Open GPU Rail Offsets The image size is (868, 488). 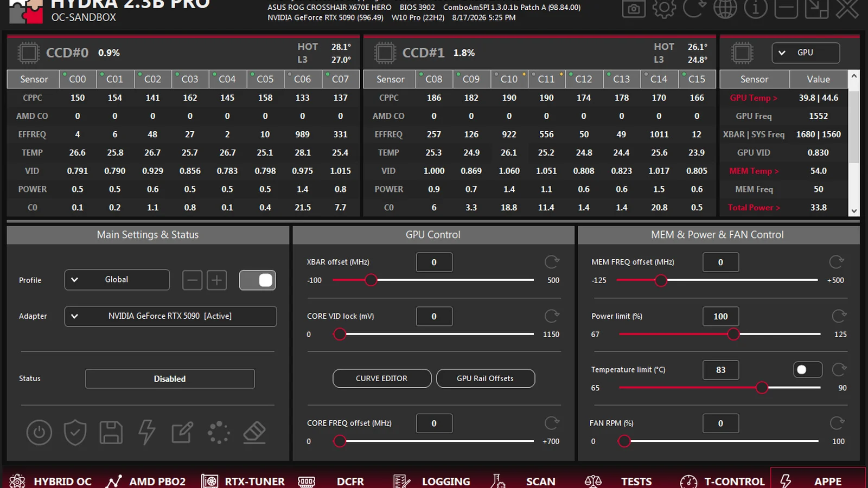pyautogui.click(x=486, y=378)
